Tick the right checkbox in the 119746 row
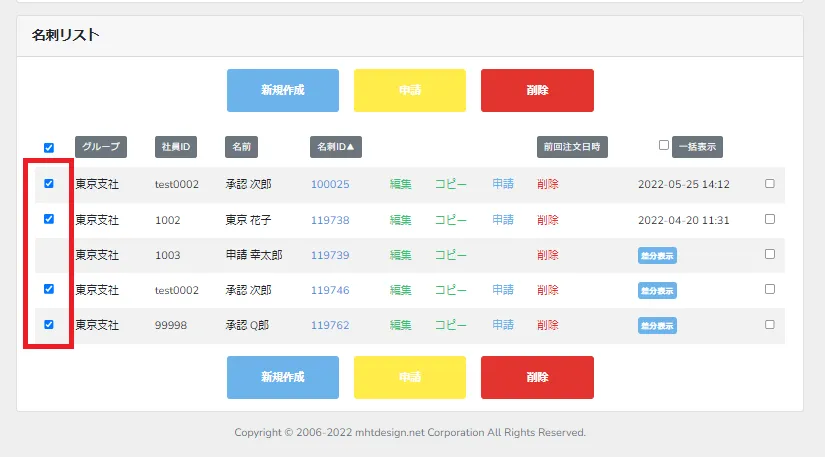The width and height of the screenshot is (825, 457). pyautogui.click(x=770, y=289)
